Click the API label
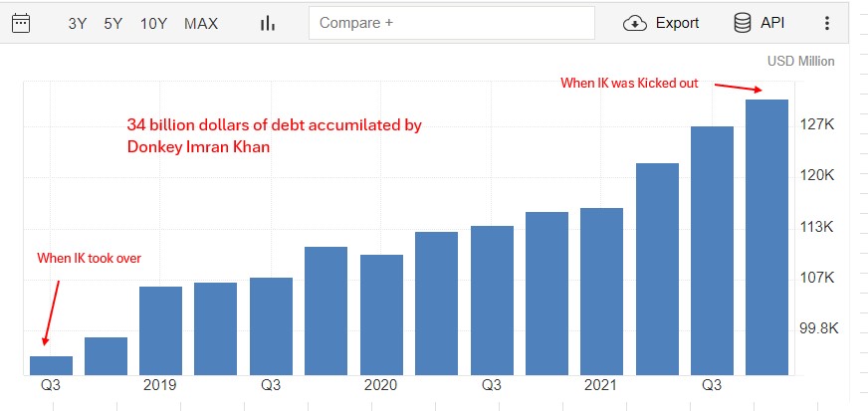Screen dimensions: 868x411 point(772,23)
